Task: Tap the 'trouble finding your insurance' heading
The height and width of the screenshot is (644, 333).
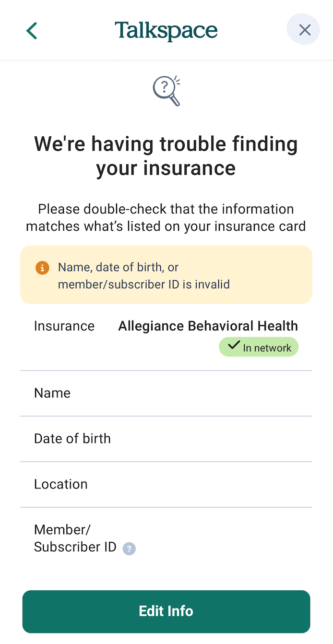Action: (x=166, y=156)
